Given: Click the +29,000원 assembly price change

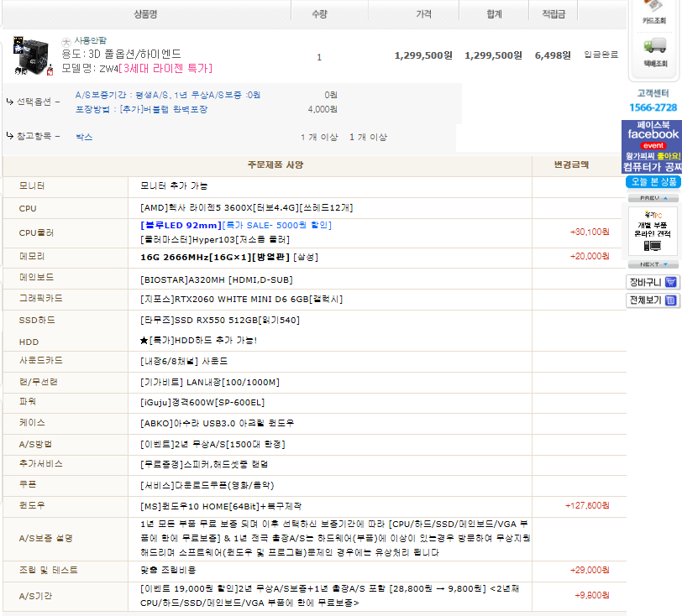Looking at the screenshot, I should (x=590, y=570).
